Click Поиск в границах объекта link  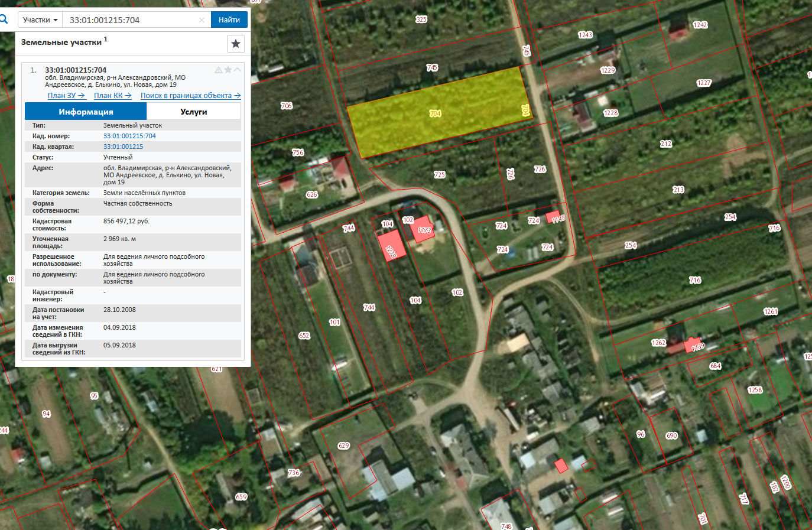tap(190, 96)
